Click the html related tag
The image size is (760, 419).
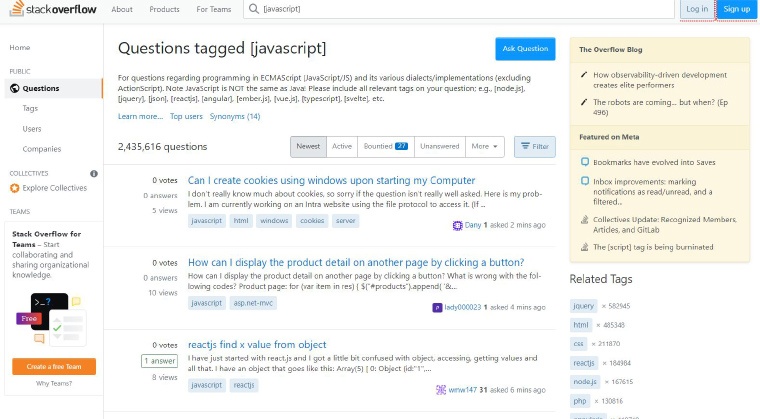[581, 325]
